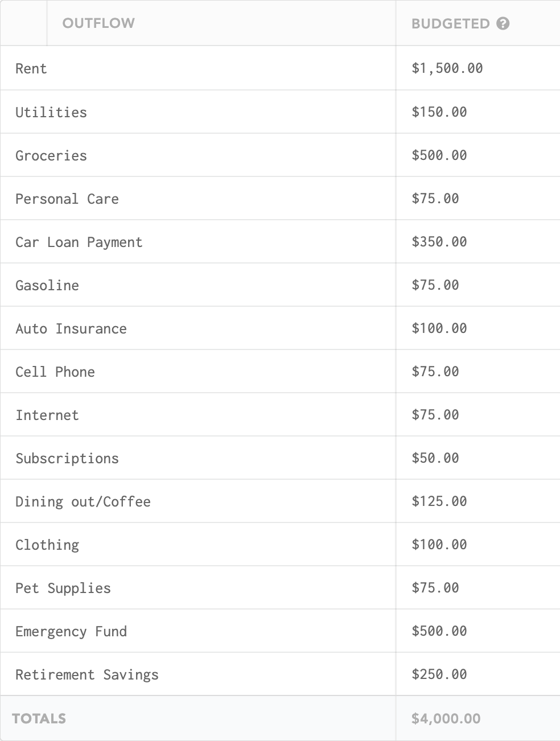Edit the Personal Care budgeted $75.00 amount
The height and width of the screenshot is (741, 560).
coord(435,198)
